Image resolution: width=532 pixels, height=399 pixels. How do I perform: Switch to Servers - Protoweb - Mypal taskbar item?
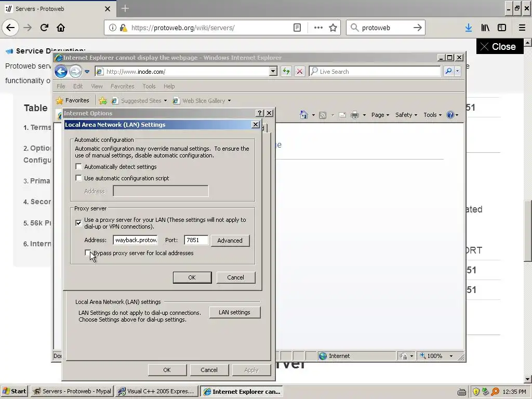tap(72, 391)
